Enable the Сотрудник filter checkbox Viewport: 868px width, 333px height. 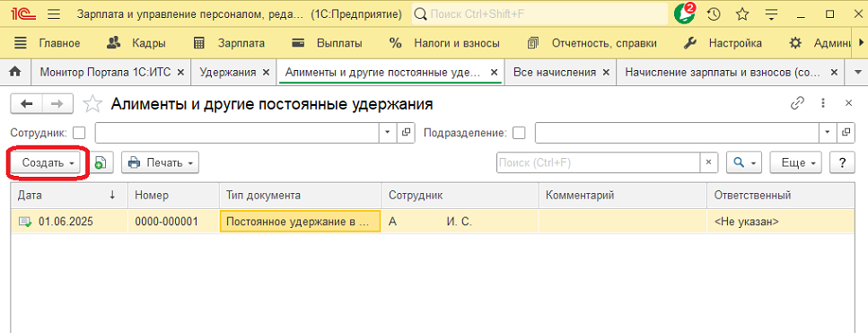click(x=80, y=133)
